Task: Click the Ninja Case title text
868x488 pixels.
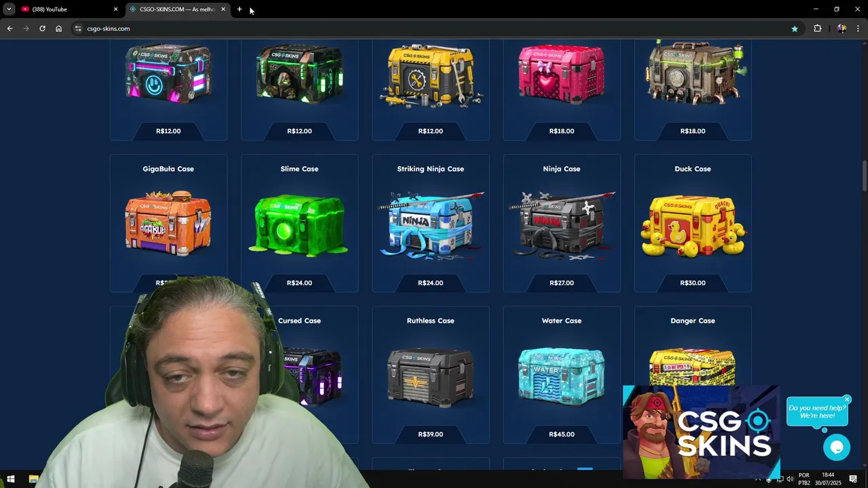Action: coord(561,169)
